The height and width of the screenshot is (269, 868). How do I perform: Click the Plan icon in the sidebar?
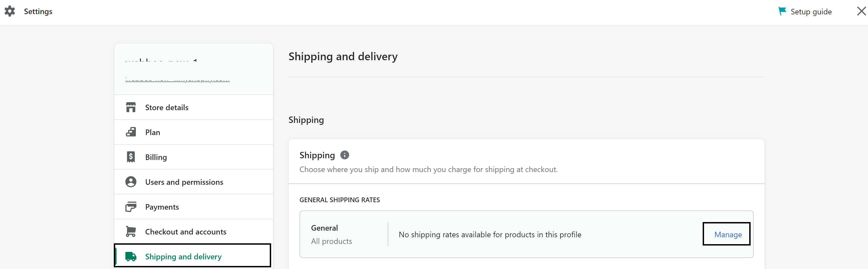coord(131,132)
